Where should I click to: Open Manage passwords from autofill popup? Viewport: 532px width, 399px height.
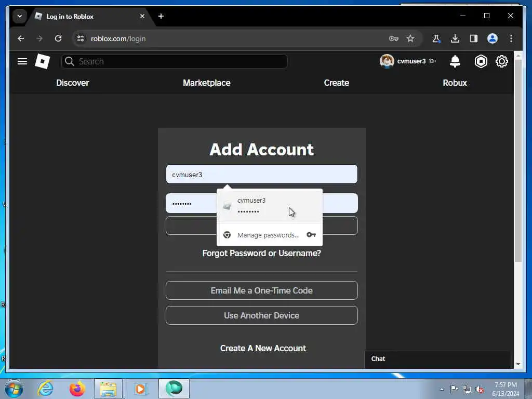point(269,235)
